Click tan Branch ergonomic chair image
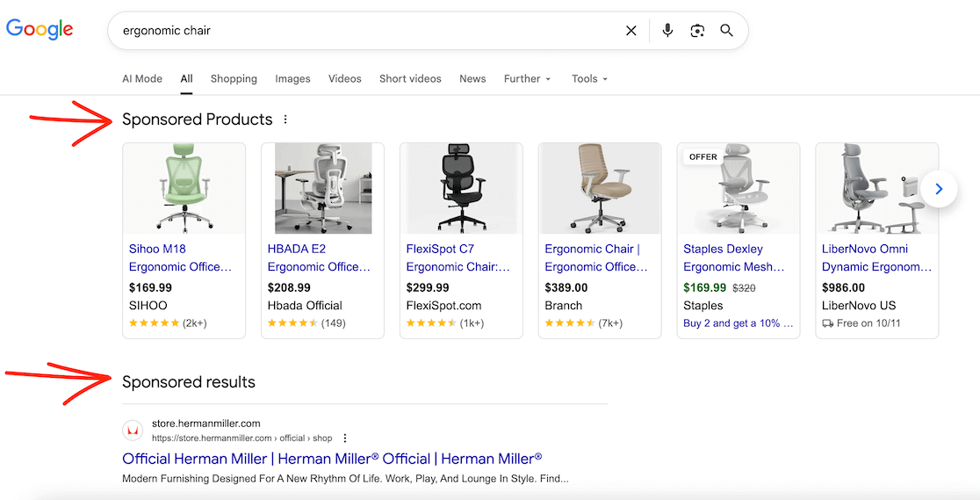The height and width of the screenshot is (500, 980). click(600, 188)
